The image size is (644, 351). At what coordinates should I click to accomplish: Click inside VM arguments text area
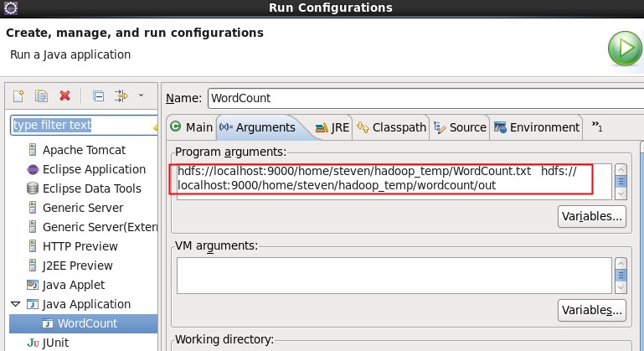394,276
